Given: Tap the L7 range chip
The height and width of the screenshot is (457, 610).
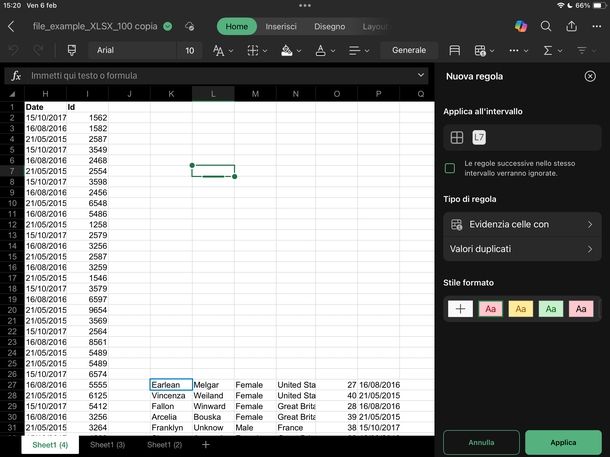Looking at the screenshot, I should click(479, 137).
